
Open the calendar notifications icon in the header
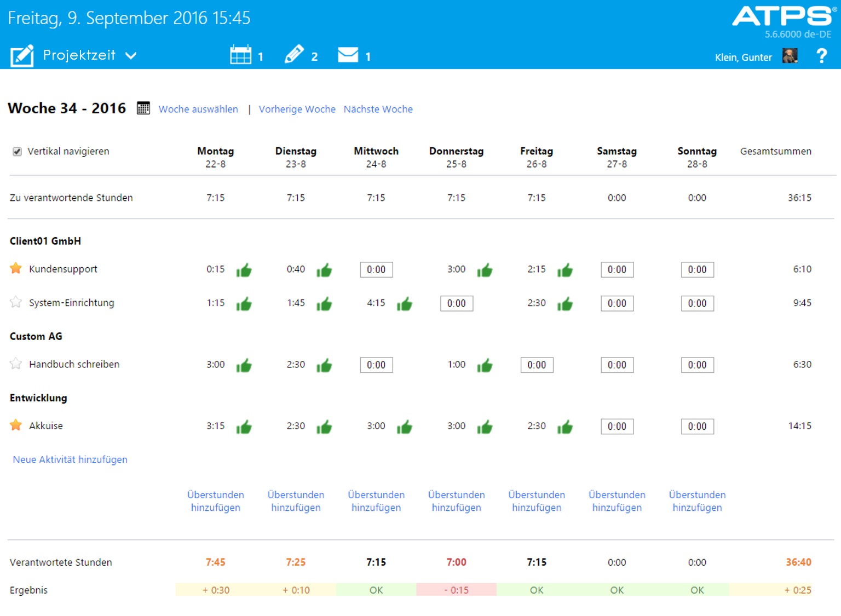tap(240, 54)
